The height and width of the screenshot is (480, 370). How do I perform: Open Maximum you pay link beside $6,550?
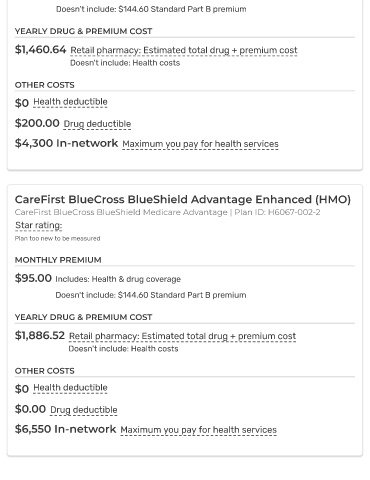point(199,430)
